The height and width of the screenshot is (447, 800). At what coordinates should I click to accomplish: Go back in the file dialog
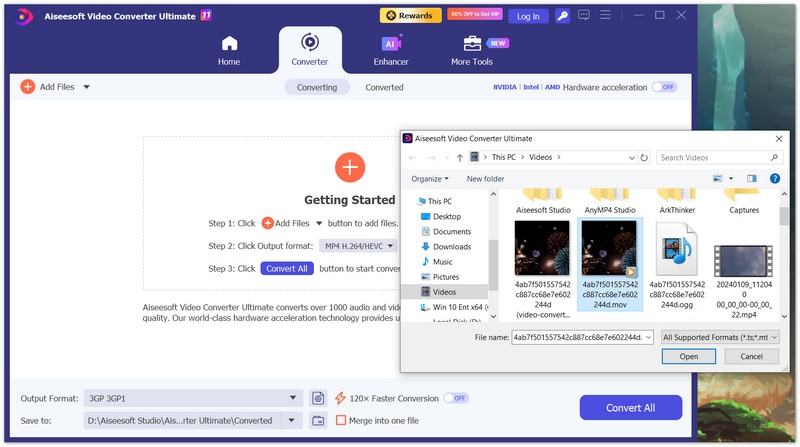(413, 158)
